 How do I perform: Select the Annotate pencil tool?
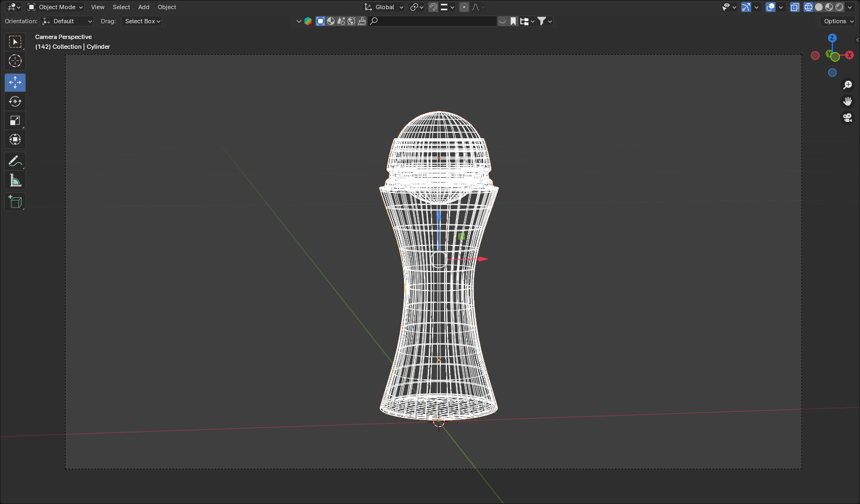pyautogui.click(x=15, y=161)
